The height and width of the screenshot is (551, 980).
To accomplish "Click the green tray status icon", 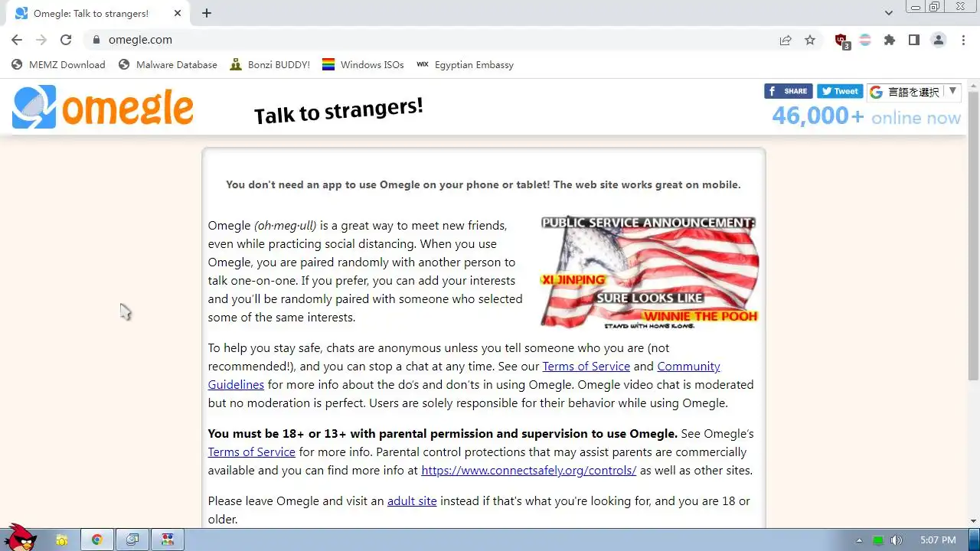I will click(878, 540).
